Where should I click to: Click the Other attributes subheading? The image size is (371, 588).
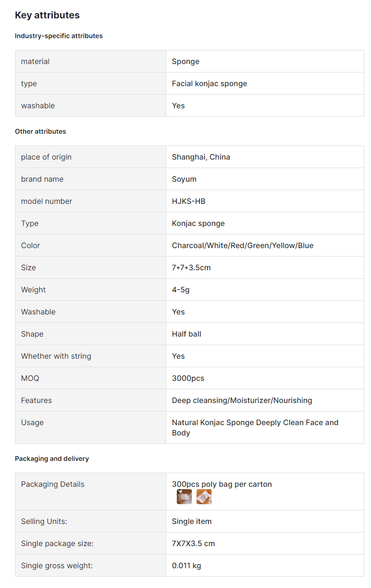(x=41, y=131)
